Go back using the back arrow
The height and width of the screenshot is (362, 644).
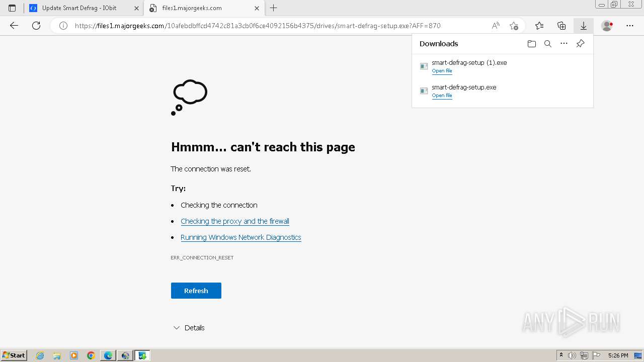pyautogui.click(x=14, y=26)
